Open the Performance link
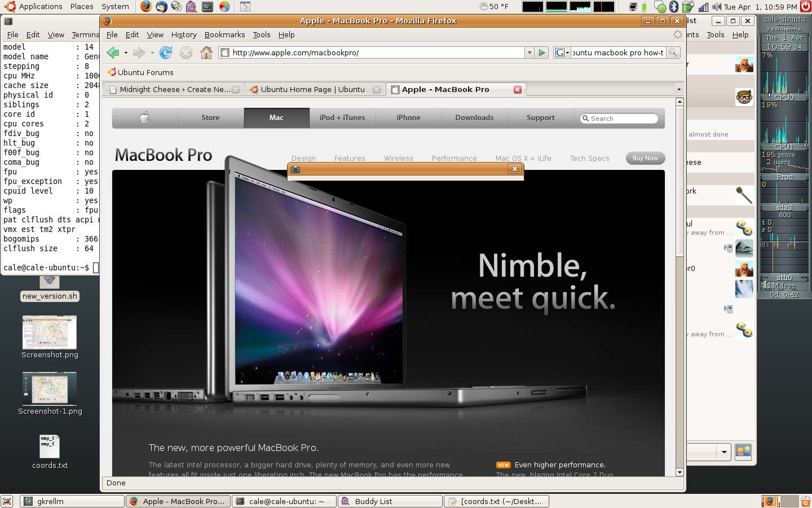 pyautogui.click(x=454, y=159)
